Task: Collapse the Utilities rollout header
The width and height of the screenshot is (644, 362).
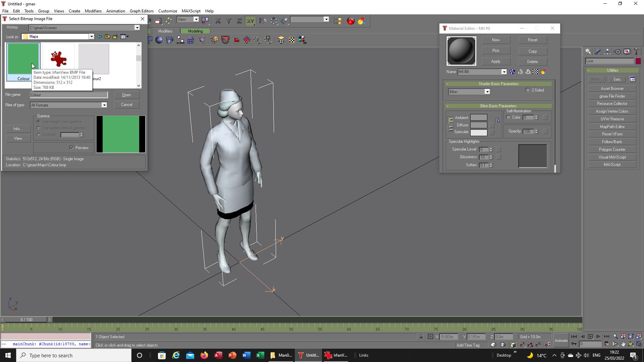Action: 612,70
